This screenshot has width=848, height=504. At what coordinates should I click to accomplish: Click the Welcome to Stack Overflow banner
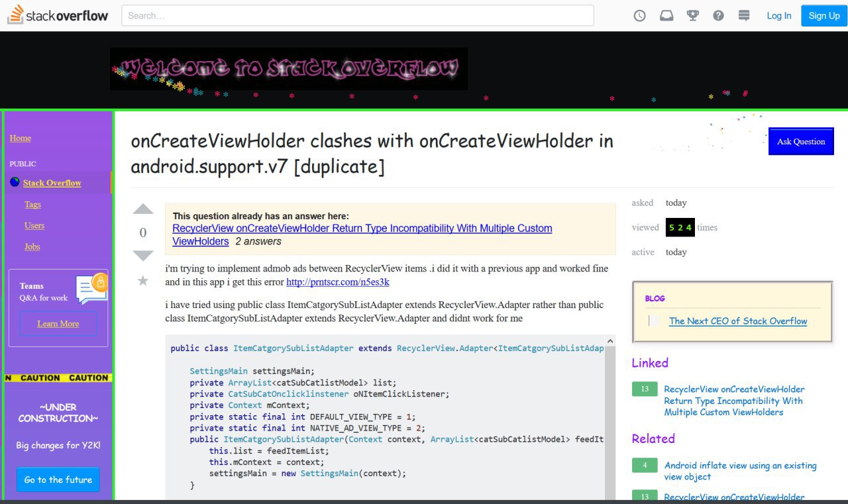289,69
